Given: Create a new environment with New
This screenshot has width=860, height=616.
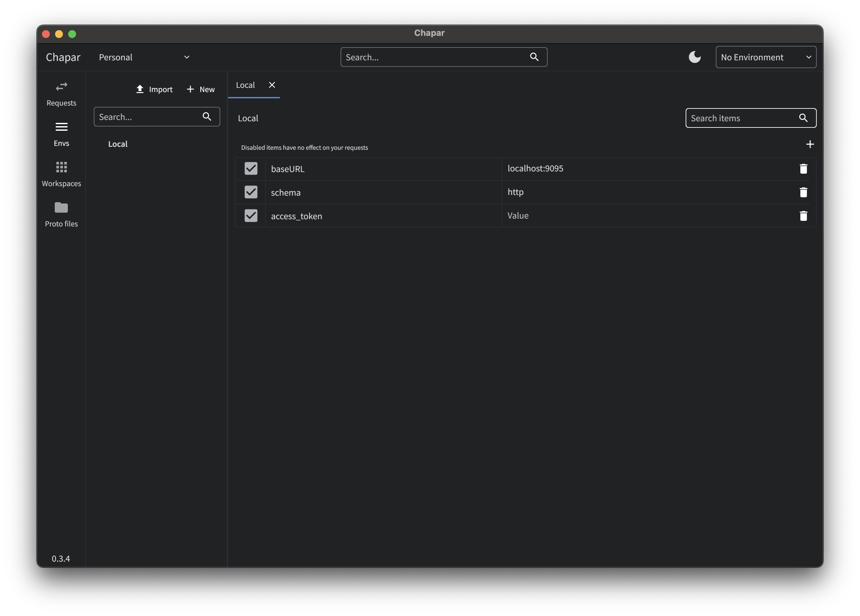Looking at the screenshot, I should pos(201,89).
